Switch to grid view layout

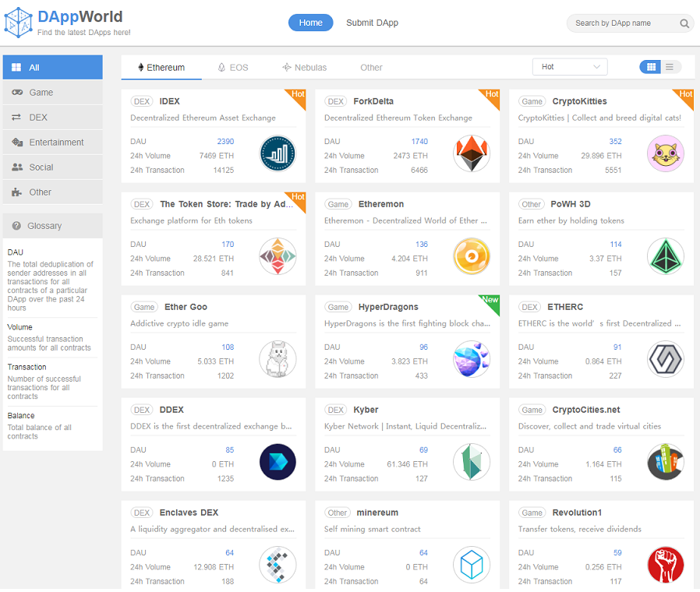[650, 67]
